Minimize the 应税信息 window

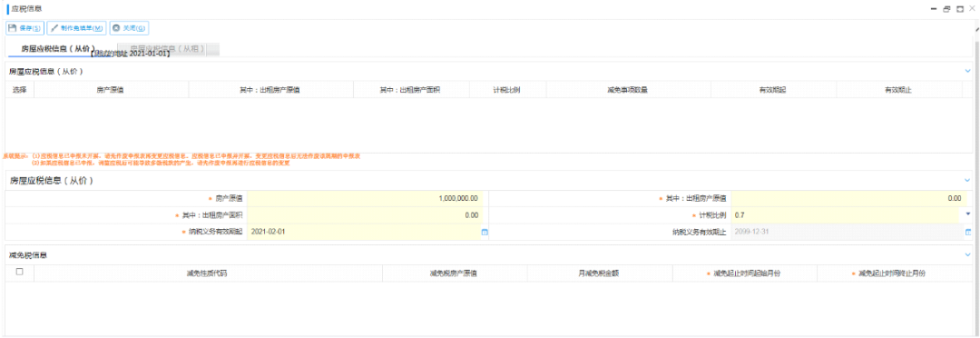click(934, 9)
